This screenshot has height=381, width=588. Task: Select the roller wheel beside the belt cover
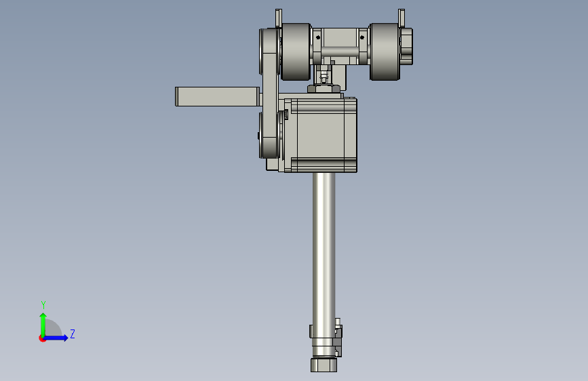pyautogui.click(x=296, y=52)
